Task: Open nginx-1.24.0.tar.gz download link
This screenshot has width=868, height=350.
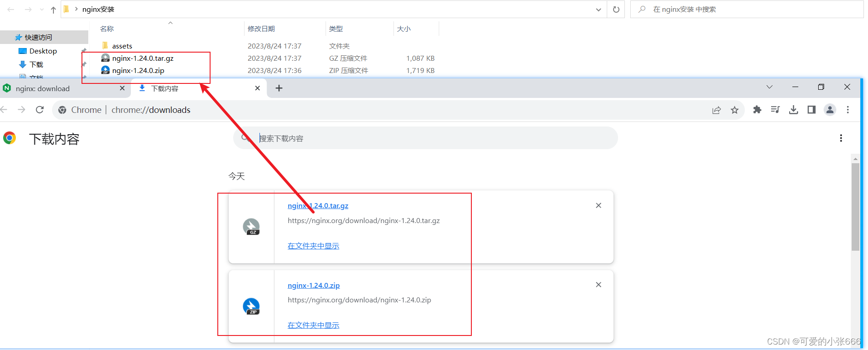Action: [318, 205]
